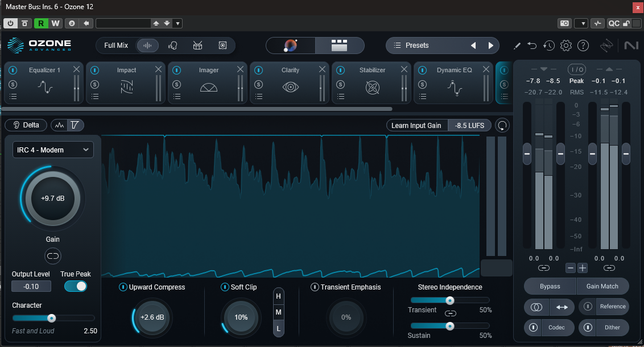Viewport: 644px width, 347px height.
Task: Step host preset up arrow
Action: (x=156, y=23)
